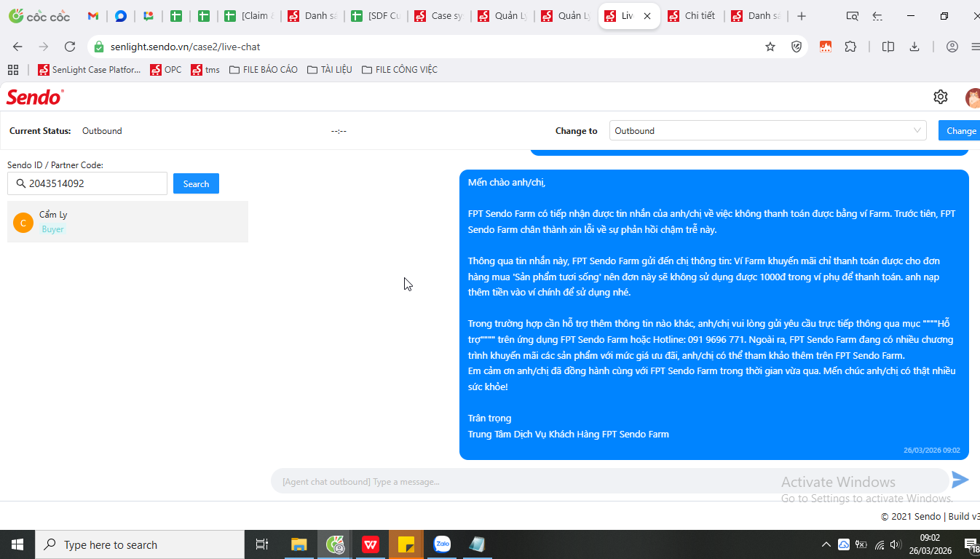Toggle the split view sidebar icon

tap(888, 47)
